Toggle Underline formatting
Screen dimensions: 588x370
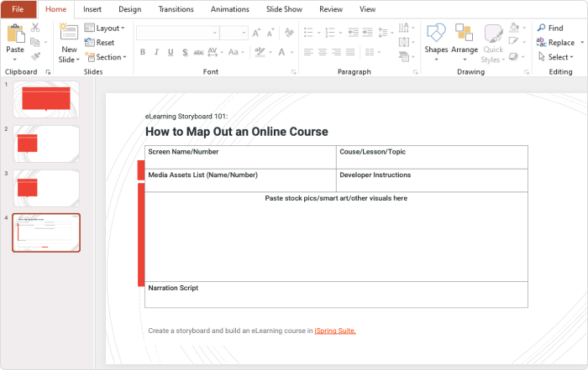[171, 52]
